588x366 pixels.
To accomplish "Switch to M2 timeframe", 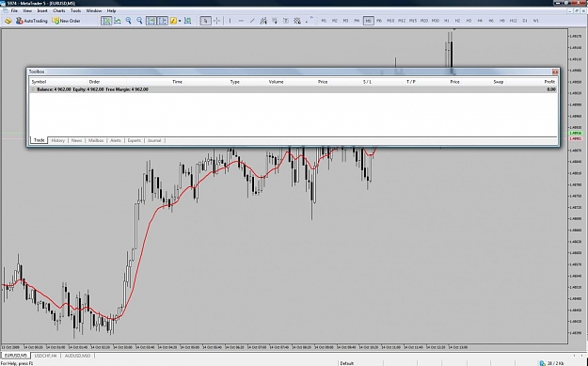I will [x=335, y=21].
